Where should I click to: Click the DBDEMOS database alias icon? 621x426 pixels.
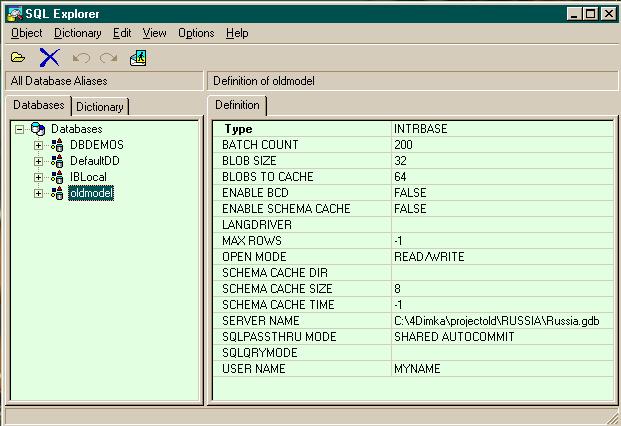point(57,145)
